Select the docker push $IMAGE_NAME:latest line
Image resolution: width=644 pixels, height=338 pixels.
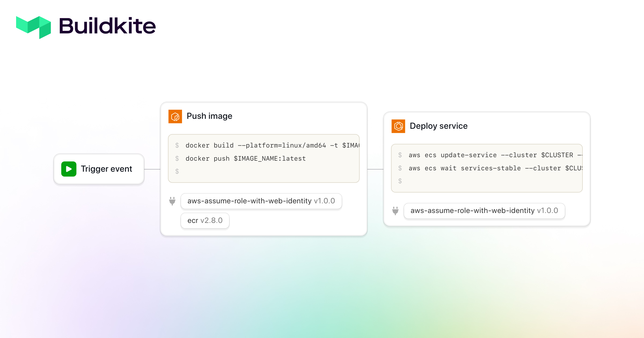pos(245,158)
